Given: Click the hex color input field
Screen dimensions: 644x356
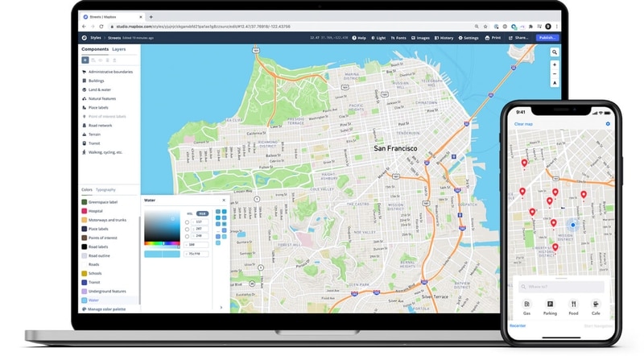Looking at the screenshot, I should tap(196, 254).
